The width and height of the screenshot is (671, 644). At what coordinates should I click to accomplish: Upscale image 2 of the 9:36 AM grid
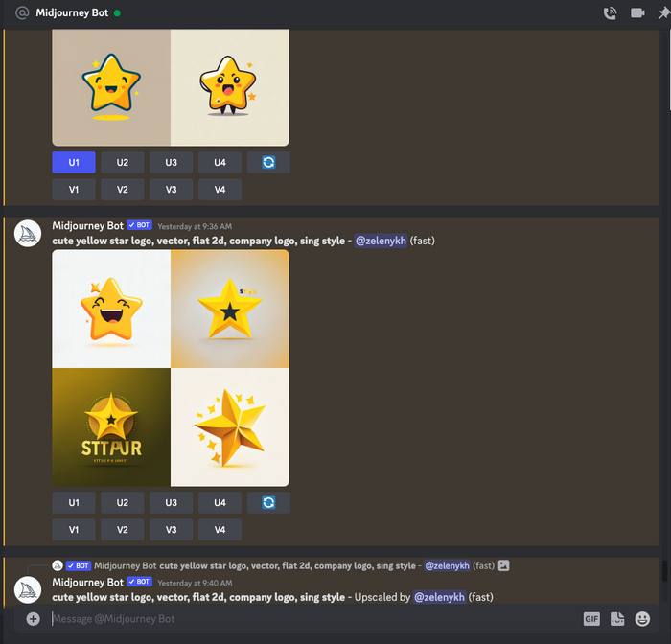(123, 502)
